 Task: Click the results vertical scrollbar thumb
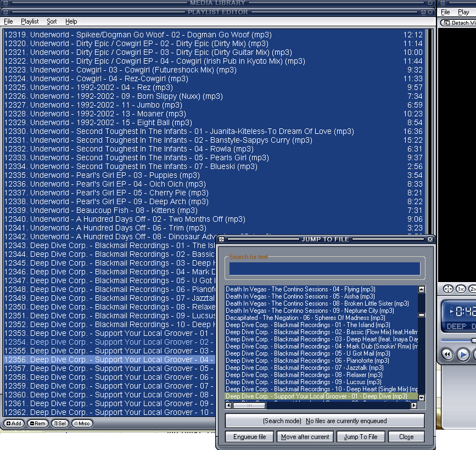[x=421, y=315]
